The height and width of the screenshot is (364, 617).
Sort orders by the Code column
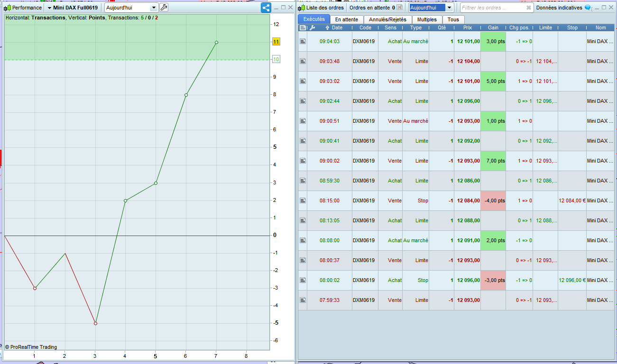[365, 27]
